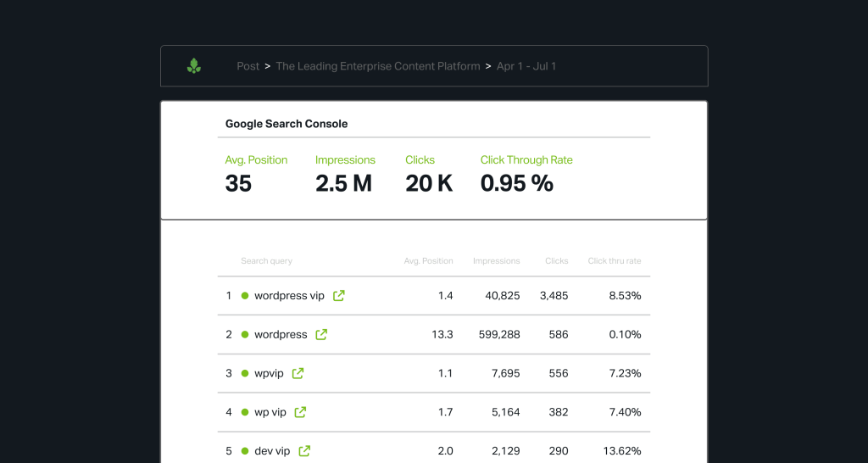Select the '5,164' impressions cell
This screenshot has width=868, height=463.
(506, 412)
